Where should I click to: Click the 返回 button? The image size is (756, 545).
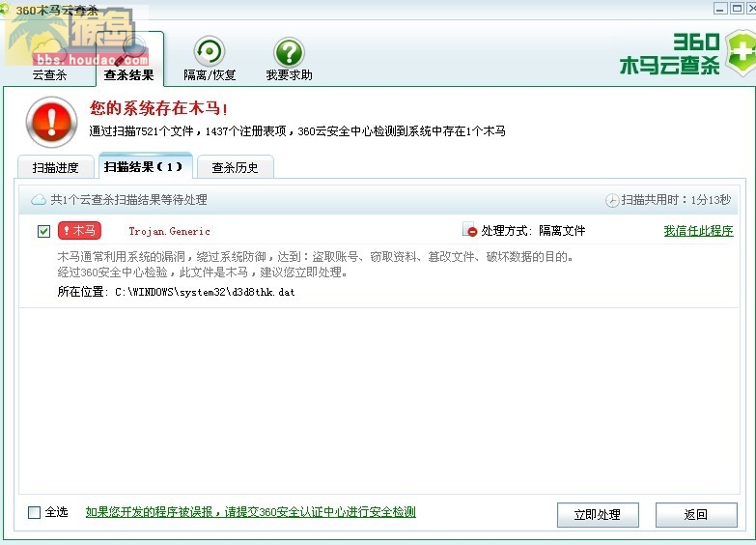coord(696,515)
